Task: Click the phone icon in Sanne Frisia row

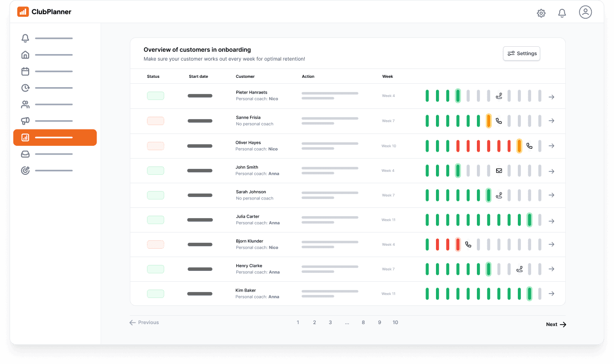Action: pyautogui.click(x=499, y=121)
